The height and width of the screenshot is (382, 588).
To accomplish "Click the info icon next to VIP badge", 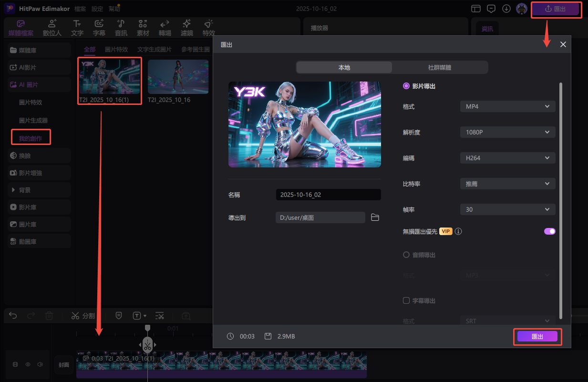I will click(x=458, y=231).
